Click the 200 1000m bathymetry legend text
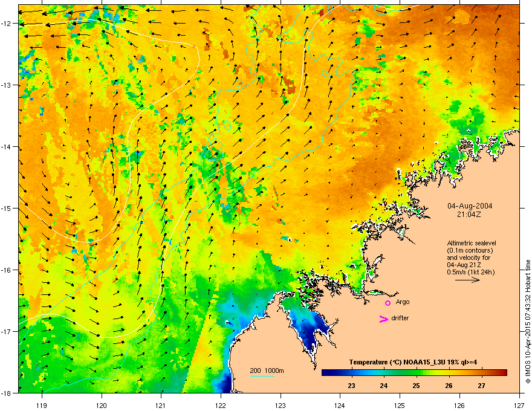 point(267,371)
